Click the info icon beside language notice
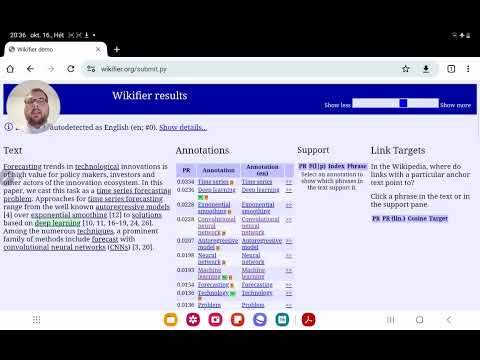The width and height of the screenshot is (480, 360). click(x=9, y=127)
